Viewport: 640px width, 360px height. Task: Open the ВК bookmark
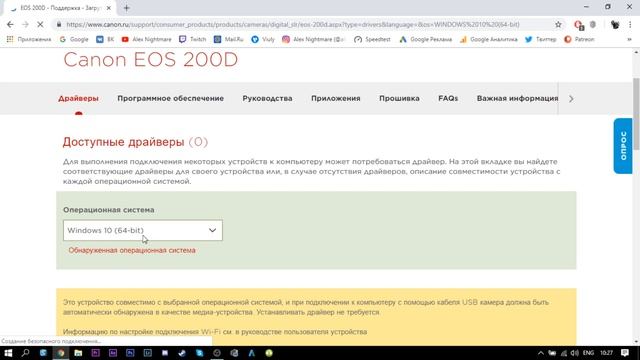click(x=105, y=39)
